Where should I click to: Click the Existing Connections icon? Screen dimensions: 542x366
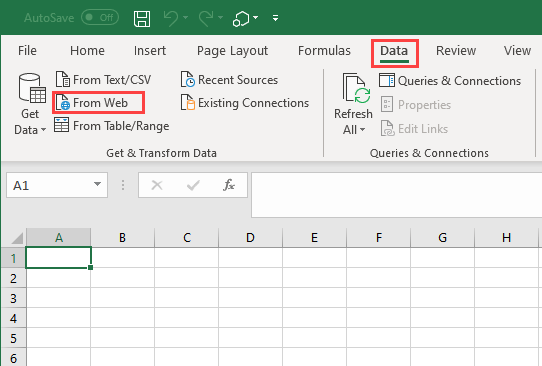[x=188, y=102]
